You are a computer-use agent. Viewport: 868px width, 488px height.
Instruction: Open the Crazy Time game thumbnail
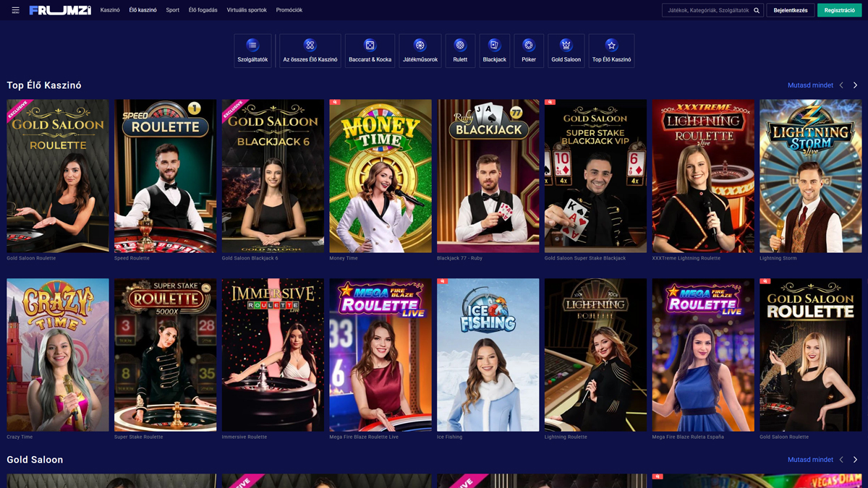coord(58,354)
